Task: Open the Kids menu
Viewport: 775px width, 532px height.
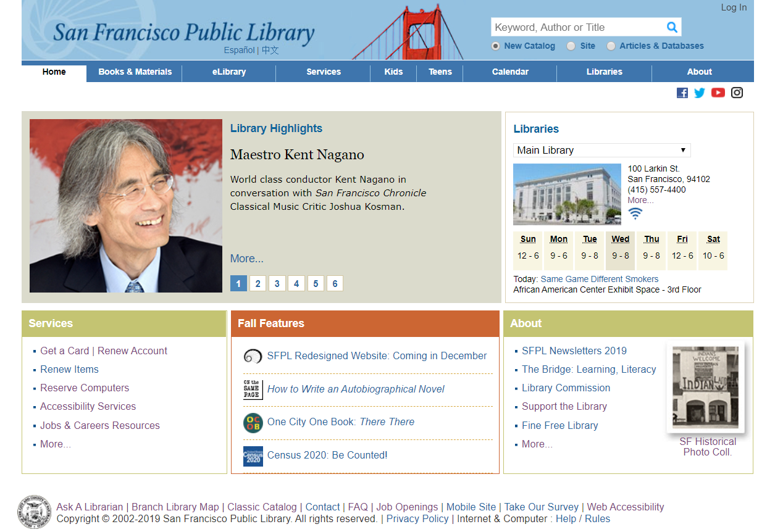Action: click(x=393, y=72)
